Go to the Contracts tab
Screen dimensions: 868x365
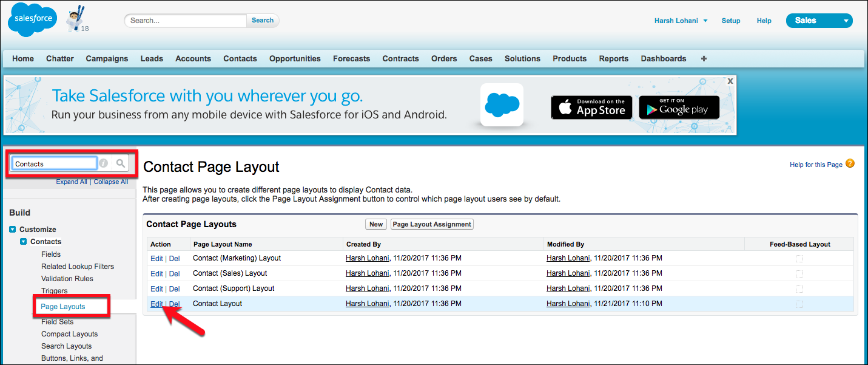(400, 59)
